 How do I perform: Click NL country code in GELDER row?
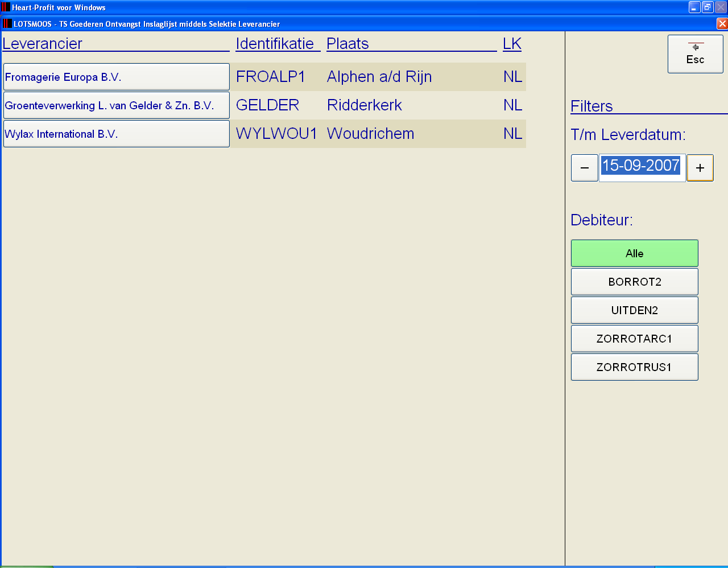[x=512, y=105]
